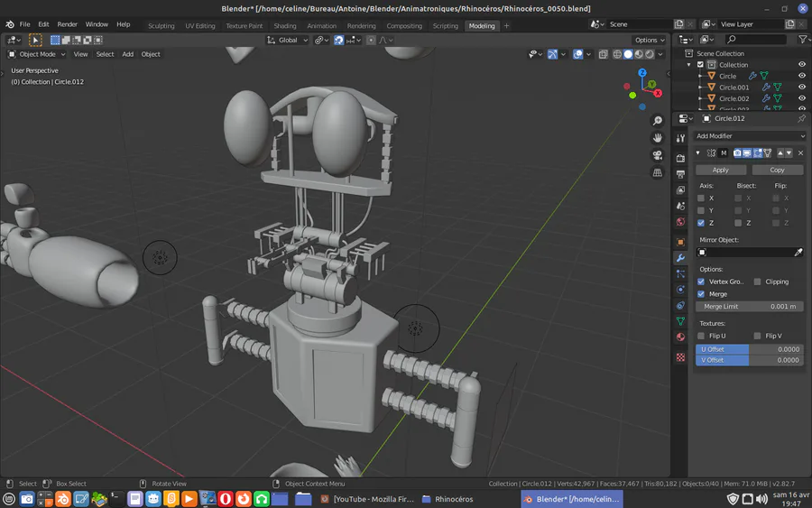Select the Select Box tweak tool icon
This screenshot has width=812, height=508.
35,40
